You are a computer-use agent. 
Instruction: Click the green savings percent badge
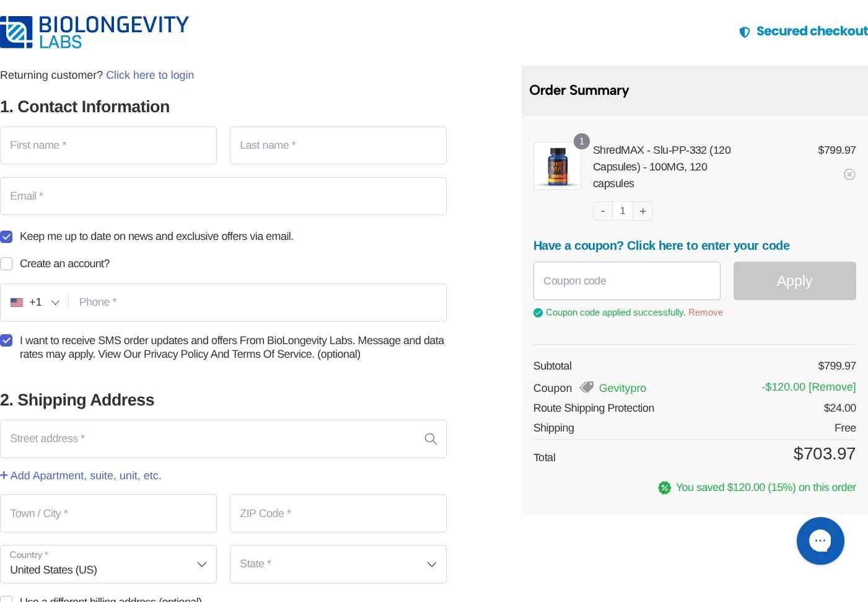(x=664, y=488)
